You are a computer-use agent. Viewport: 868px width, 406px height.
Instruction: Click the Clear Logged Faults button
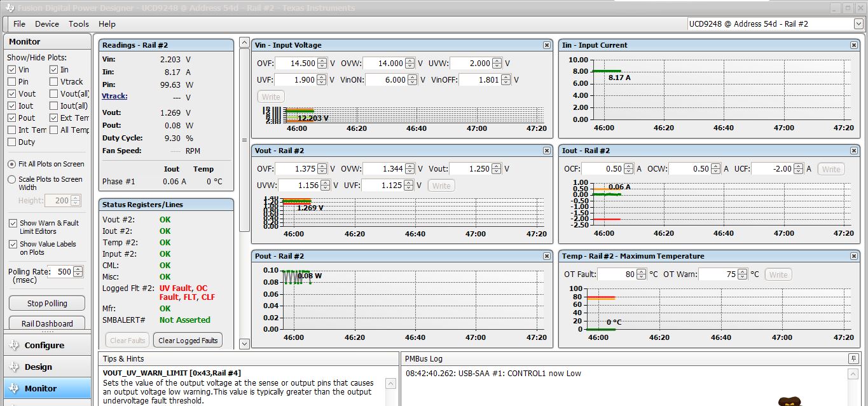(188, 341)
